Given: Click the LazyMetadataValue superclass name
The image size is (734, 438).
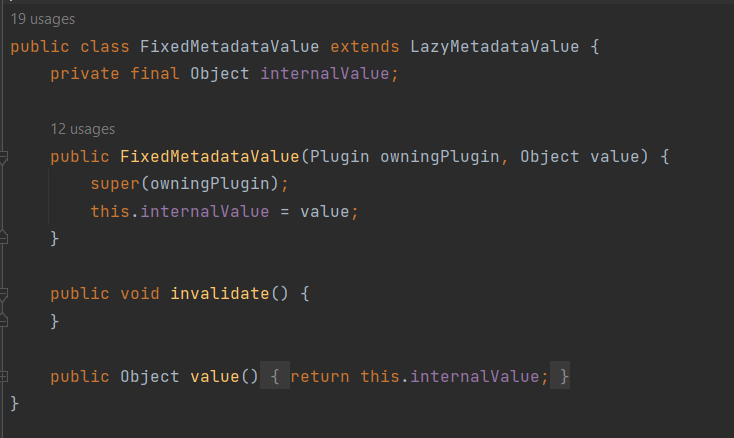Looking at the screenshot, I should click(x=489, y=47).
